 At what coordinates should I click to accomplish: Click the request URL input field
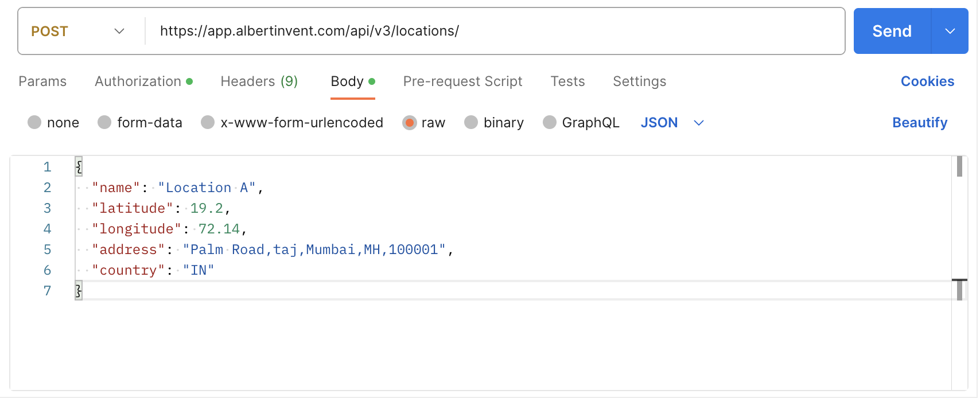click(493, 31)
